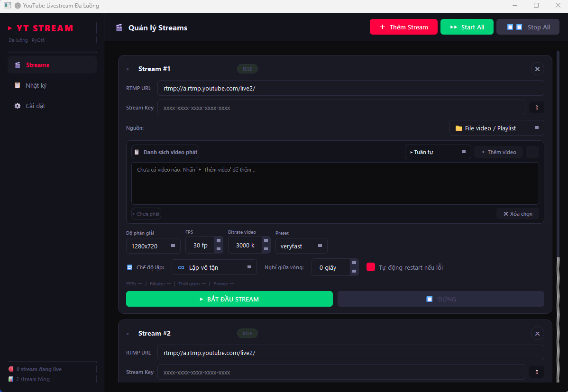Toggle Tự động restart nếu lỗi checkbox
The image size is (568, 392).
click(371, 267)
